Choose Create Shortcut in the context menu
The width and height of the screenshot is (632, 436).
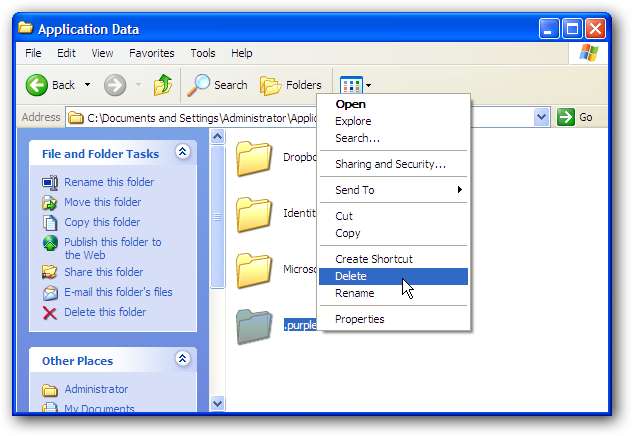[x=393, y=259]
